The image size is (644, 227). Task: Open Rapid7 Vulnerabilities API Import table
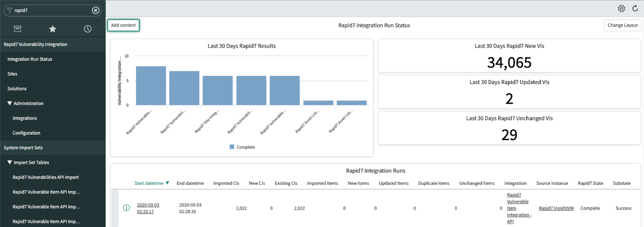coord(45,177)
